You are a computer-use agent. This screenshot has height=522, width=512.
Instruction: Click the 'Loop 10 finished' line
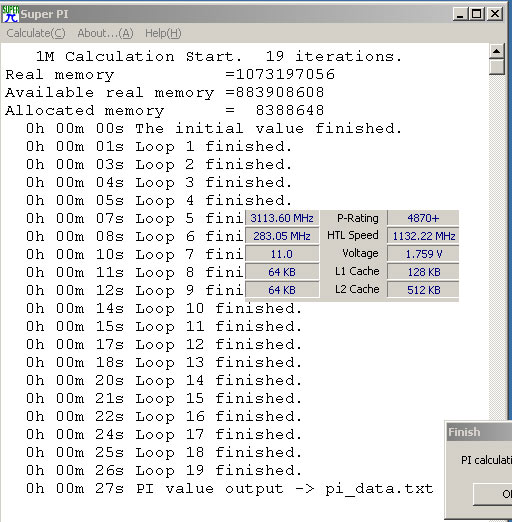click(164, 309)
